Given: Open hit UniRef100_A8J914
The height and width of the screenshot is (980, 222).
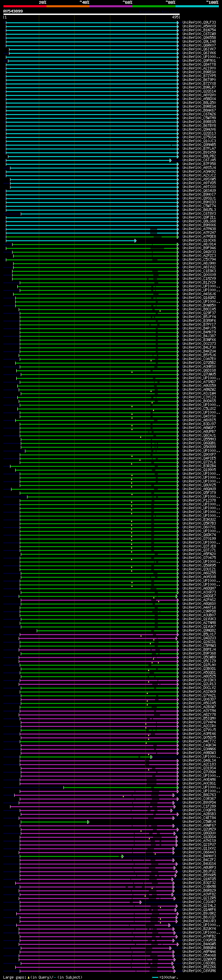Looking at the screenshot, I should (x=199, y=244).
